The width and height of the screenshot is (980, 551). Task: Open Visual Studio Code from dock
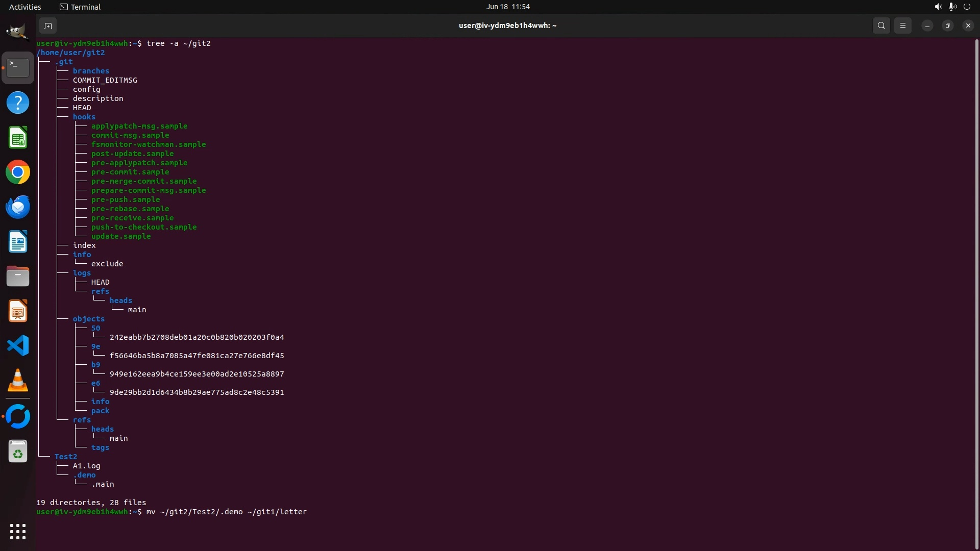coord(18,346)
